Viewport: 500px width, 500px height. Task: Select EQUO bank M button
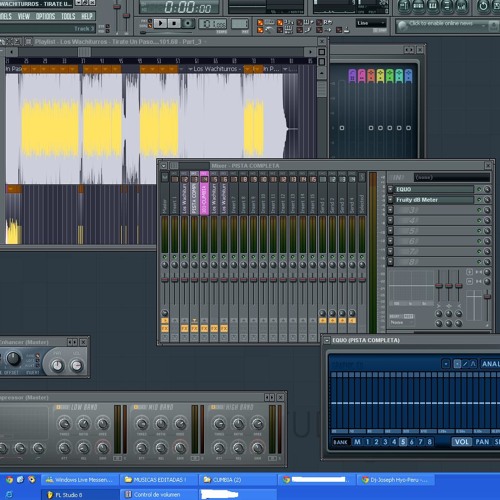click(x=357, y=442)
